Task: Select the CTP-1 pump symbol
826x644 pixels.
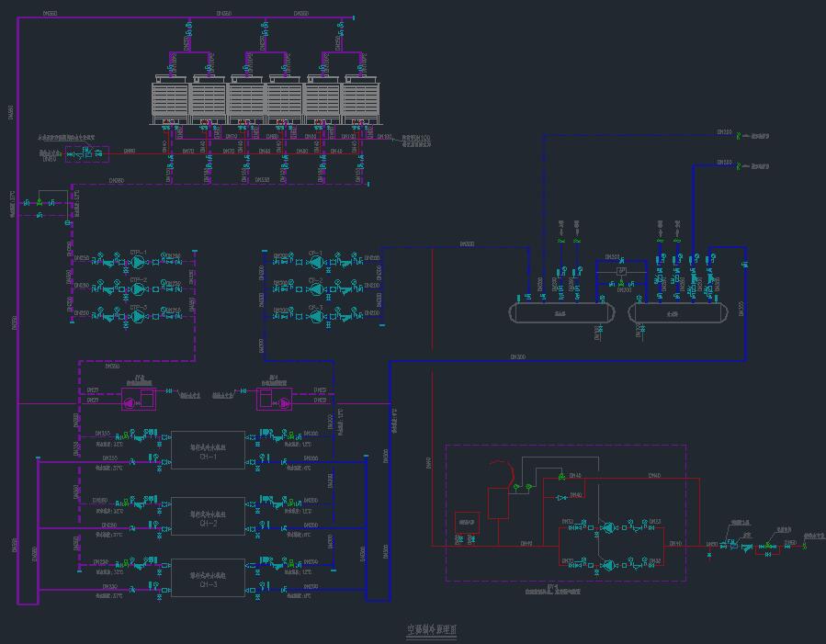Action: pyautogui.click(x=138, y=262)
